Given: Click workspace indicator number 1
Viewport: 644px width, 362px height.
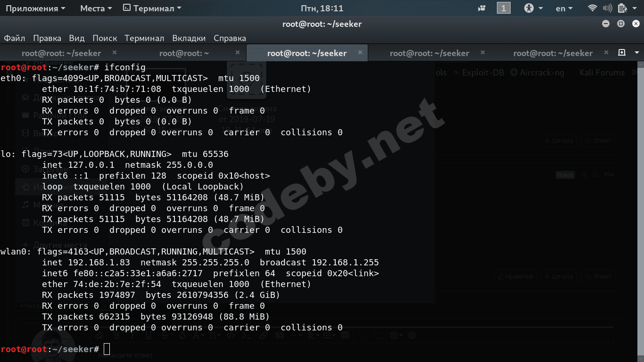Looking at the screenshot, I should 504,8.
